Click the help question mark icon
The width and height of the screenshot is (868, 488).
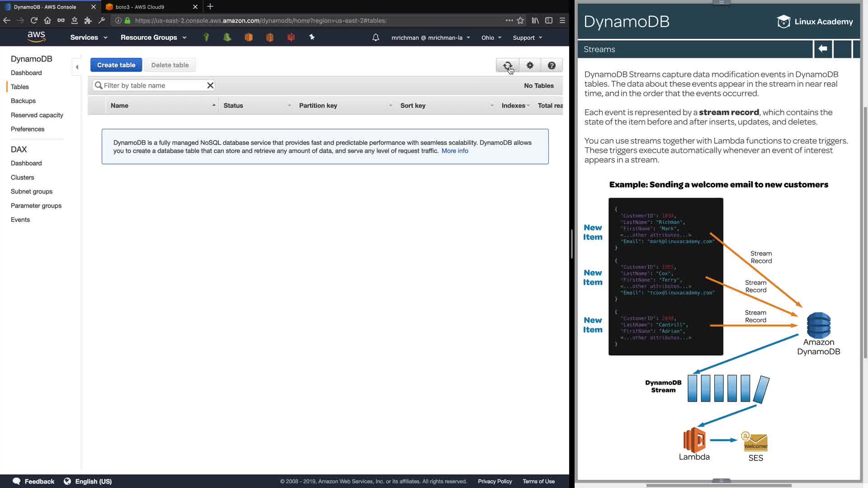click(552, 66)
